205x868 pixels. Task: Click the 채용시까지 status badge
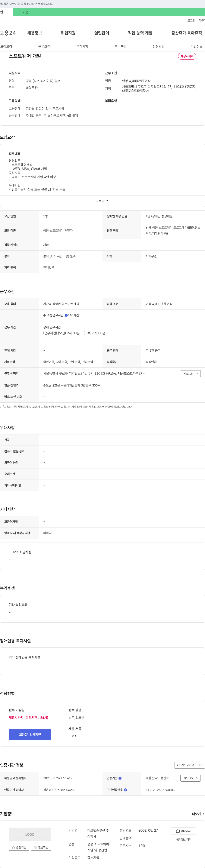pos(187,56)
